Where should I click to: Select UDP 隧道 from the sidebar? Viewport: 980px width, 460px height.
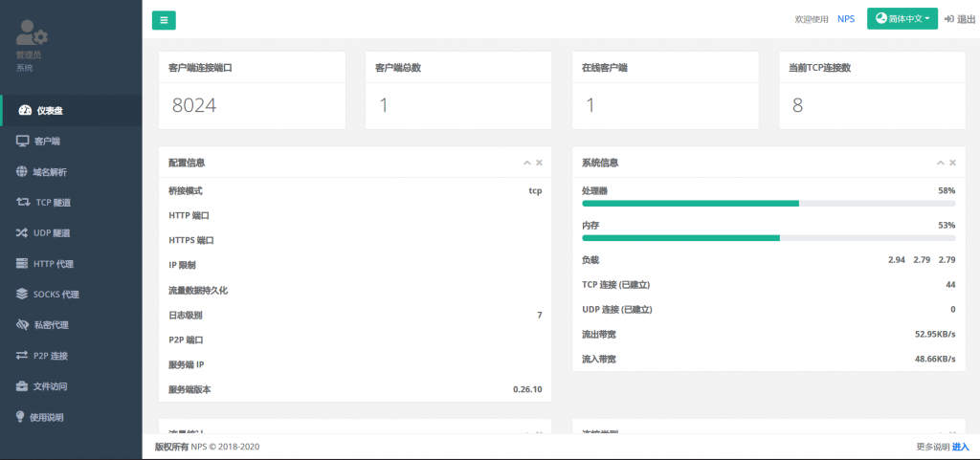[x=71, y=232]
